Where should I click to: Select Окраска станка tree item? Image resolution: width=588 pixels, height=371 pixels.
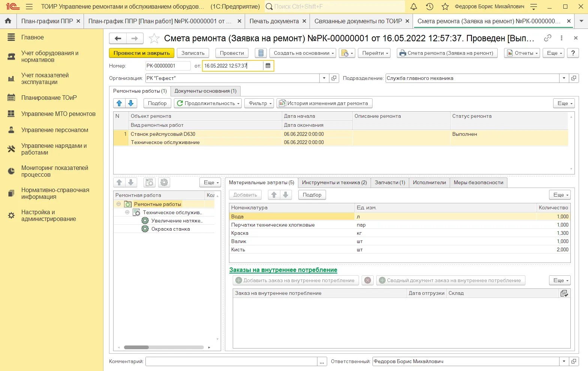(x=171, y=229)
